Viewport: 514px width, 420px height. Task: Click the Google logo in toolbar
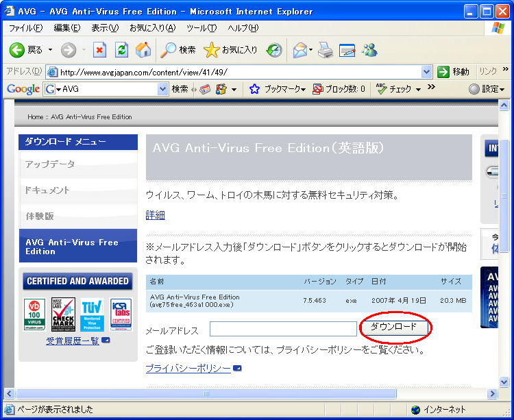pyautogui.click(x=23, y=89)
